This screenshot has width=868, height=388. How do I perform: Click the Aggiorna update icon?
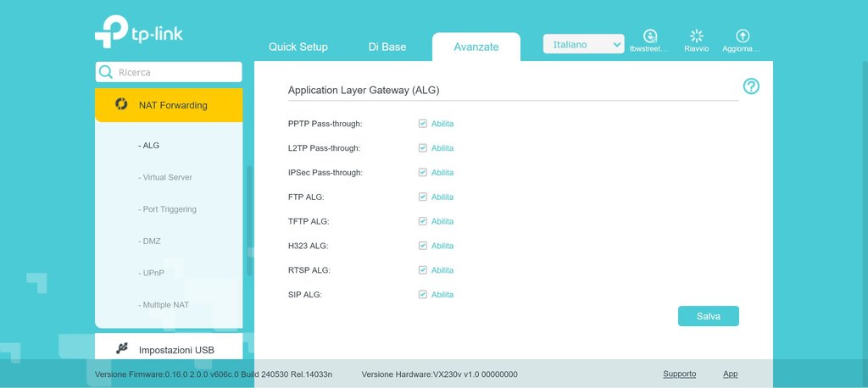(x=743, y=36)
